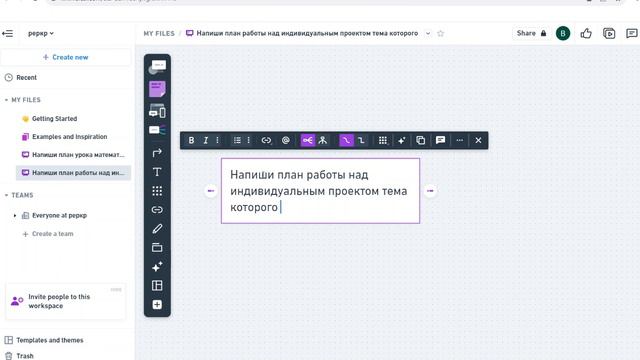Select the Напиши план работы над ин... sidebar file

(x=73, y=173)
